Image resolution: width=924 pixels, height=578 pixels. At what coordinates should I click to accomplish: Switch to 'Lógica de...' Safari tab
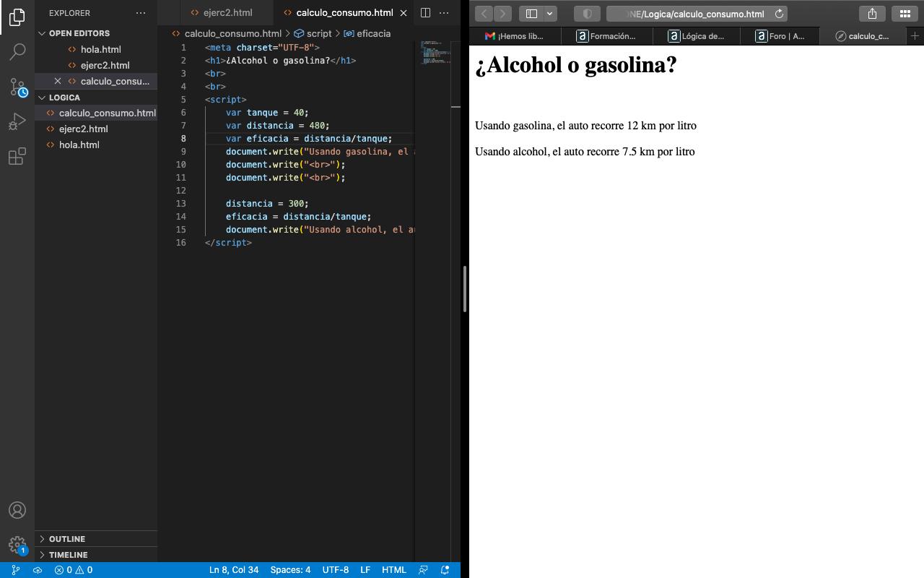coord(697,36)
